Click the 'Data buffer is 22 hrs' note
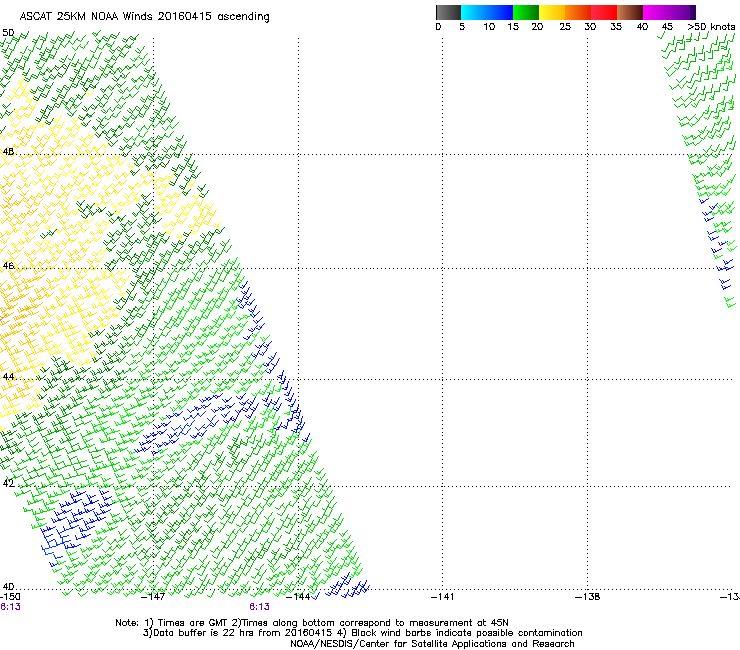 click(x=237, y=633)
